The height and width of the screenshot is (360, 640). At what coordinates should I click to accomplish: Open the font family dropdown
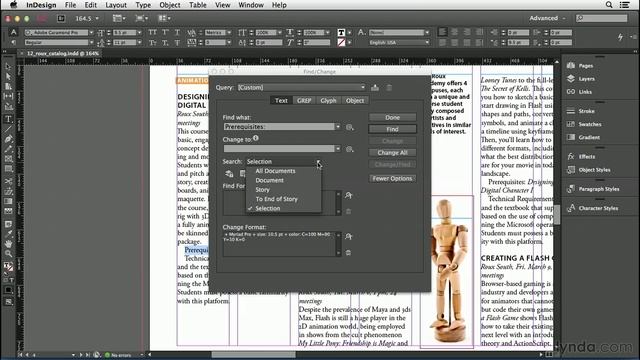click(91, 32)
